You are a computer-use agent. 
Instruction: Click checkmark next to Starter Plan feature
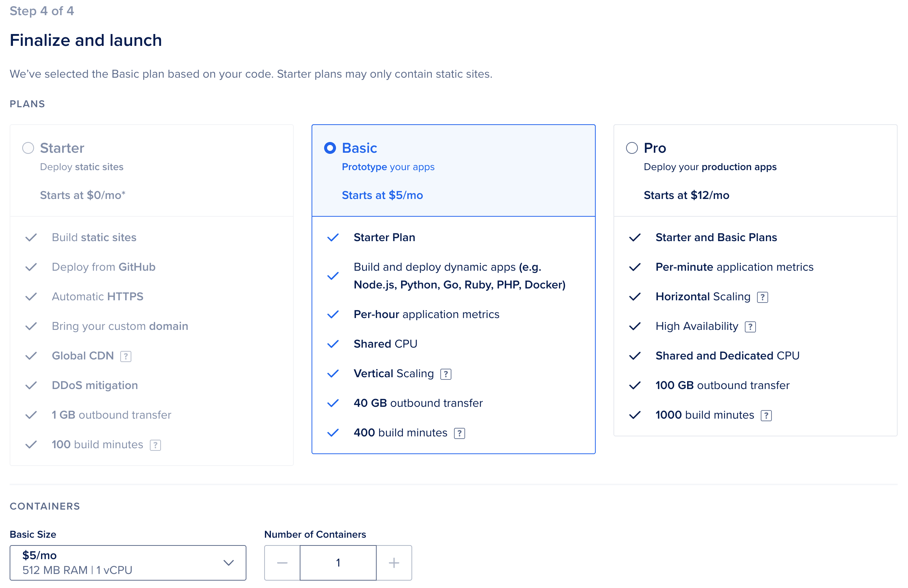click(333, 237)
